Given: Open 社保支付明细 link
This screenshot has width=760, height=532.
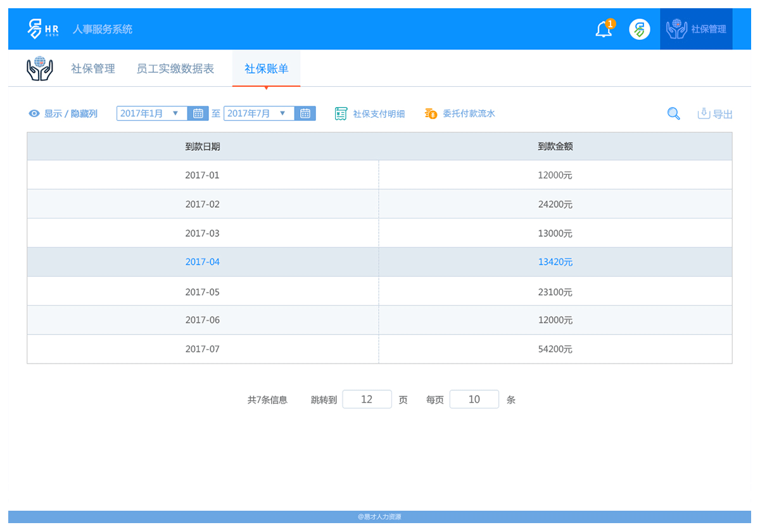Looking at the screenshot, I should tap(379, 114).
